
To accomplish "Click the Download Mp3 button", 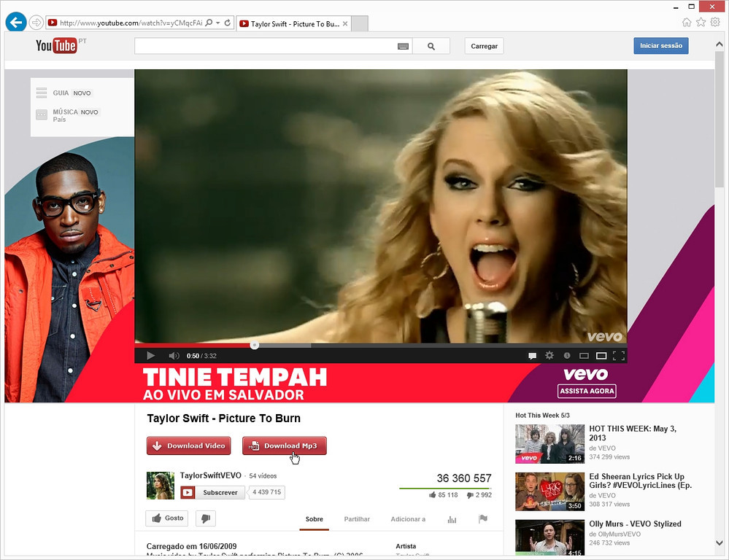I will (284, 446).
